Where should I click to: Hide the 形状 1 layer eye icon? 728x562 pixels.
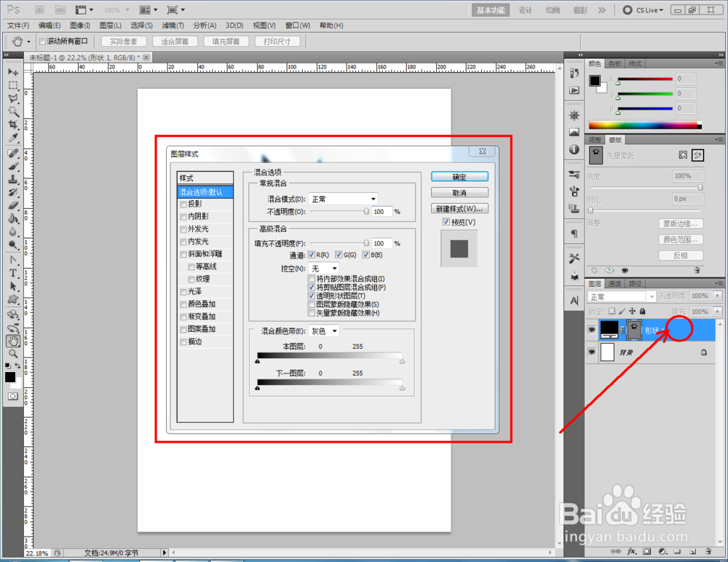tap(591, 330)
